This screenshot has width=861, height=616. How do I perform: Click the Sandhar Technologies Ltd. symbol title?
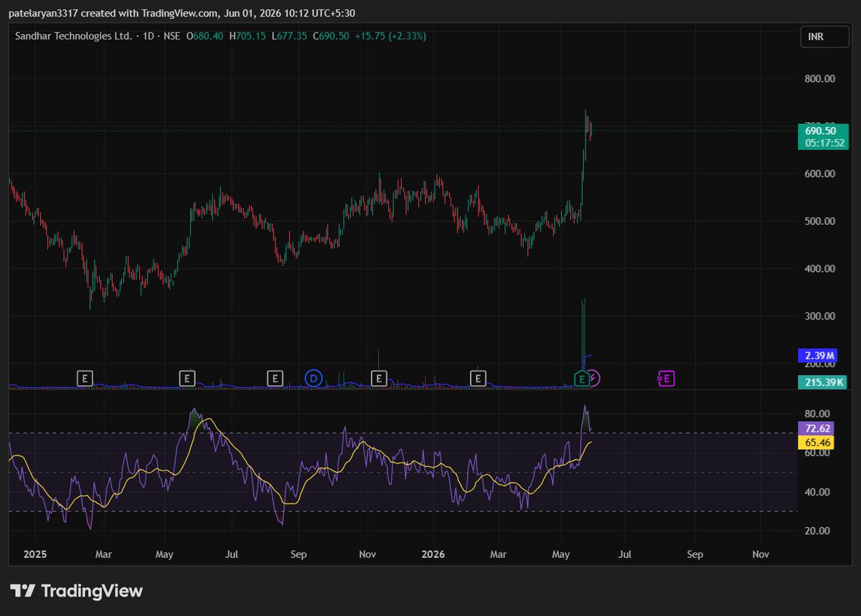pos(74,36)
